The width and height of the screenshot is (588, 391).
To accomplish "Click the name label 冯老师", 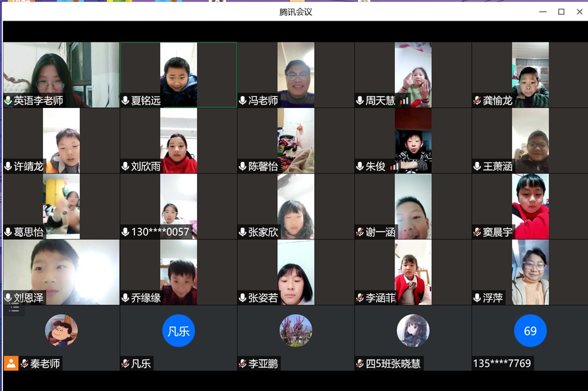I will point(263,100).
